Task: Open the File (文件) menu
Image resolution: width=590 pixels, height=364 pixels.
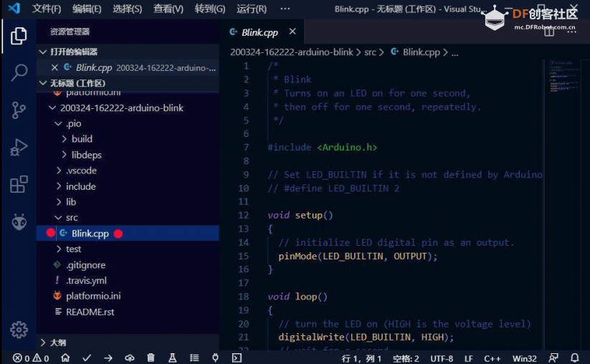Action: tap(47, 9)
